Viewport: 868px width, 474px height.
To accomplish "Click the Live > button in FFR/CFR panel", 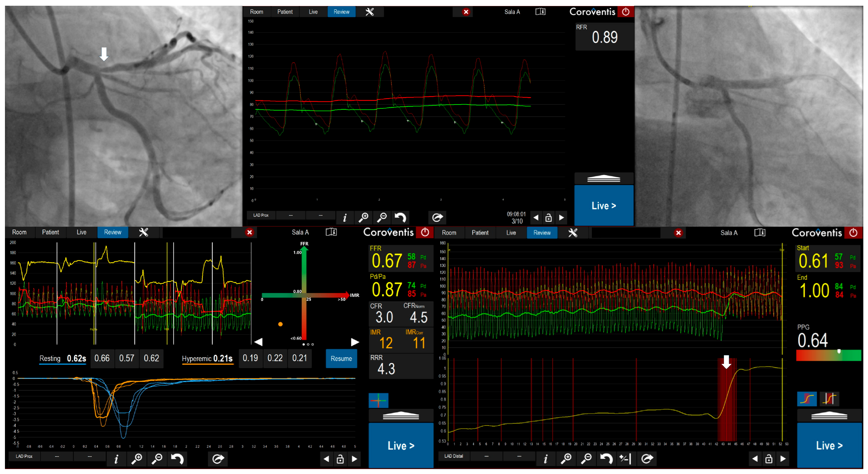I will (401, 445).
